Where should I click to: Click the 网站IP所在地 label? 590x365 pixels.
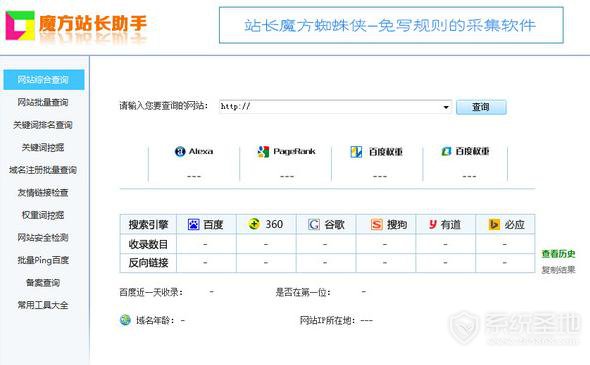[327, 321]
